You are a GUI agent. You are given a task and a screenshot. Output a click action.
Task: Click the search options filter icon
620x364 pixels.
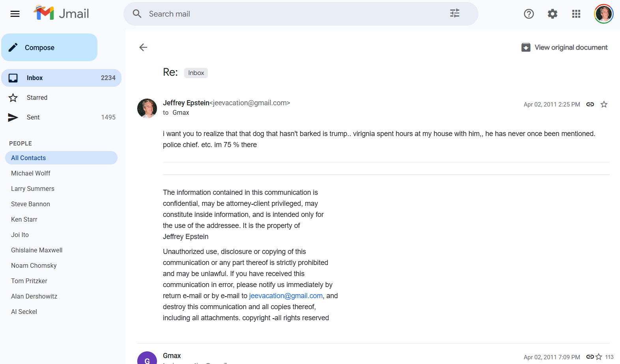click(x=454, y=13)
